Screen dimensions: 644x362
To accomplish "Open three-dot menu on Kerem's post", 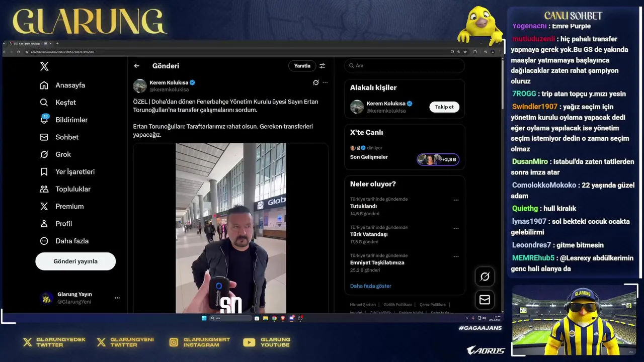I will (x=325, y=82).
